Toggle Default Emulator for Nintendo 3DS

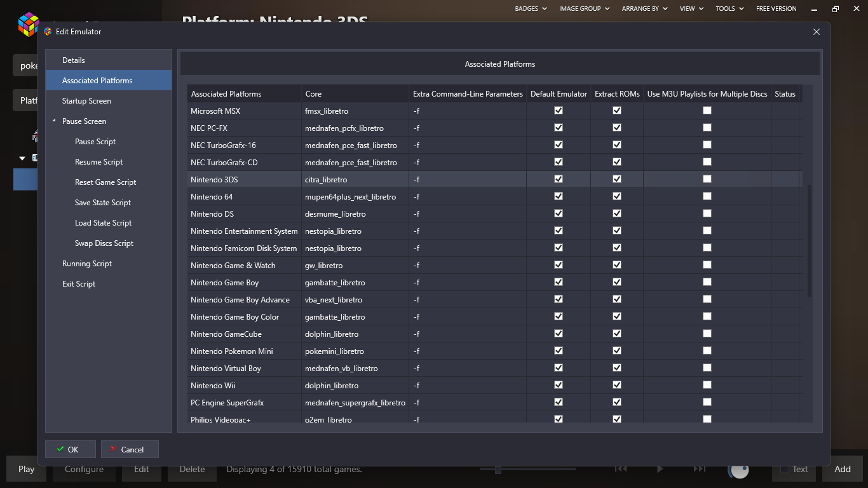coord(559,179)
